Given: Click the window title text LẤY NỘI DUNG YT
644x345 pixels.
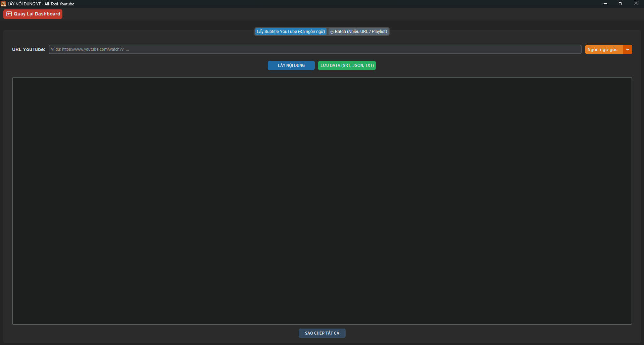Looking at the screenshot, I should (24, 4).
